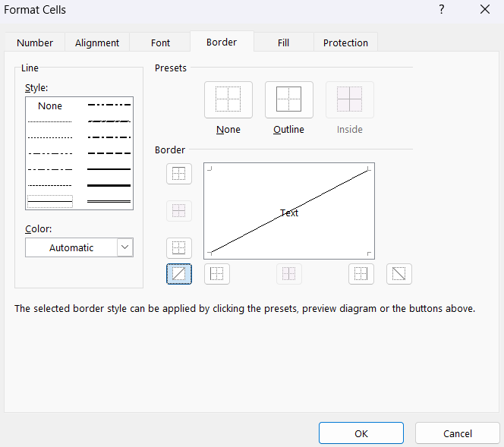Click the border preview diagram Text area
The height and width of the screenshot is (447, 504).
click(x=289, y=212)
